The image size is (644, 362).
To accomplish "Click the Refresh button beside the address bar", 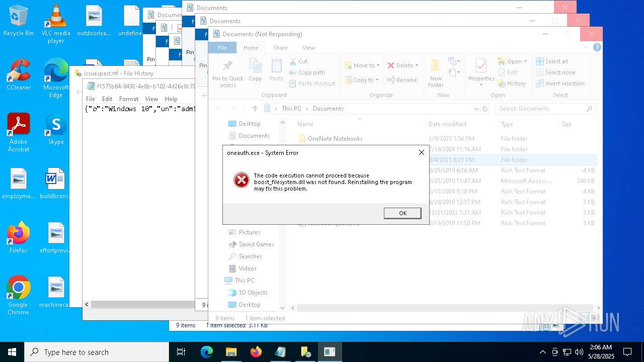I will click(x=485, y=109).
